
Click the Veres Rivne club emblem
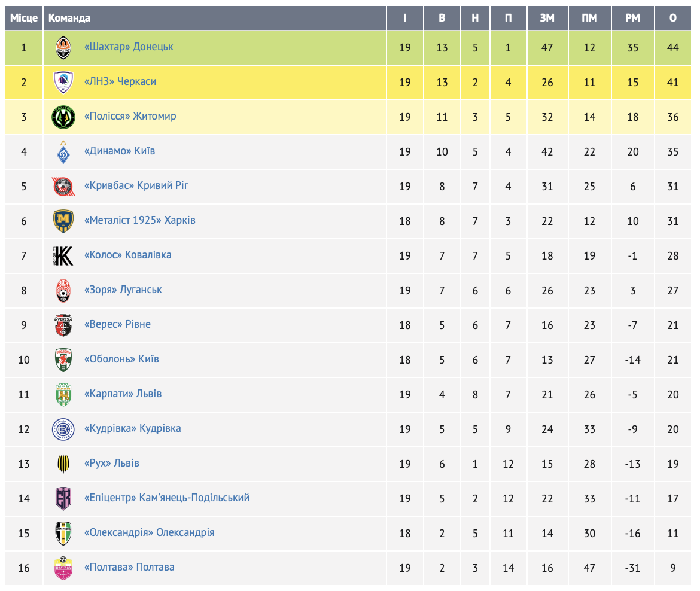[63, 325]
